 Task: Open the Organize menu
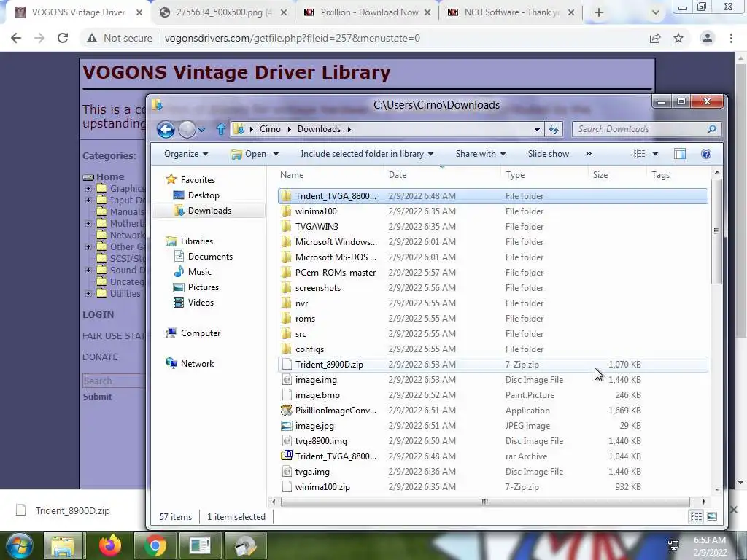[x=186, y=154]
